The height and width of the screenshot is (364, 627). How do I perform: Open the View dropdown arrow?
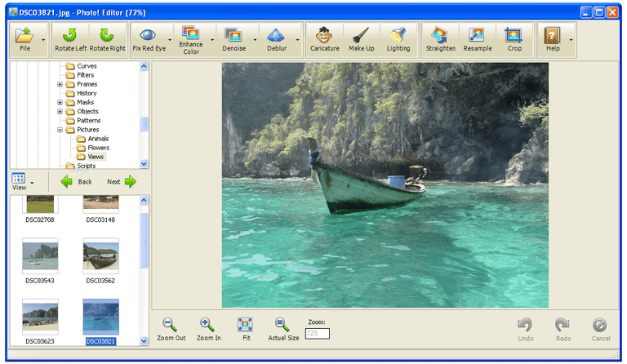(x=32, y=183)
